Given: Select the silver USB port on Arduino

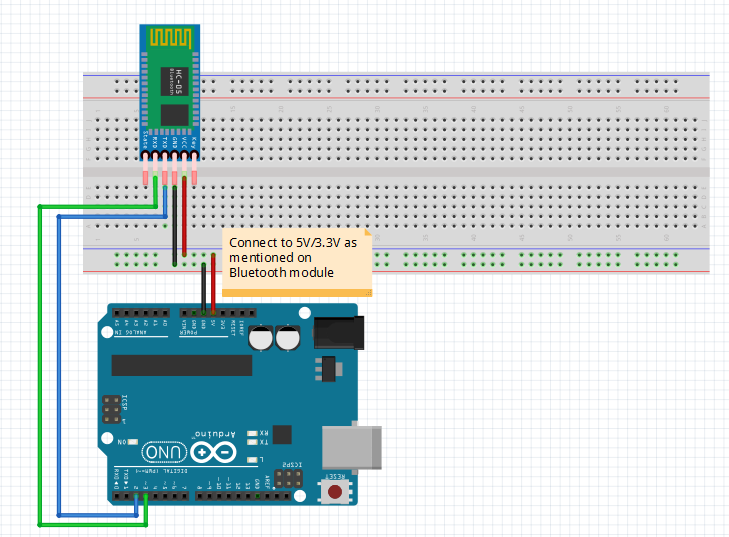Looking at the screenshot, I should (x=353, y=446).
